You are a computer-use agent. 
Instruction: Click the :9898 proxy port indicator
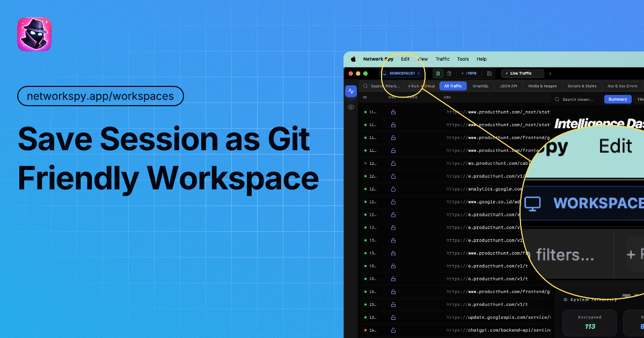coord(469,74)
